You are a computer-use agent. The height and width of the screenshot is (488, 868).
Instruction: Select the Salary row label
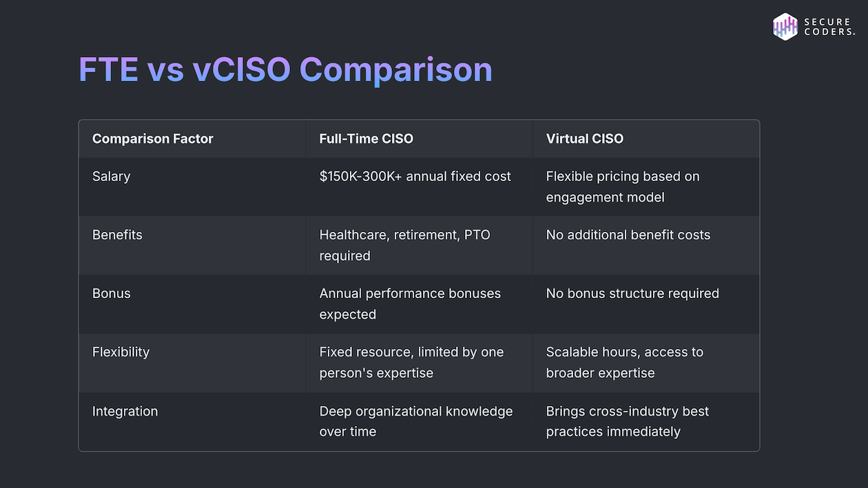[112, 176]
